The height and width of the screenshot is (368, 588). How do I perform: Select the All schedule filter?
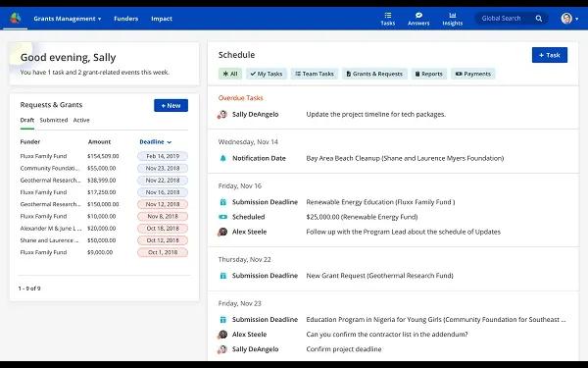coord(230,74)
